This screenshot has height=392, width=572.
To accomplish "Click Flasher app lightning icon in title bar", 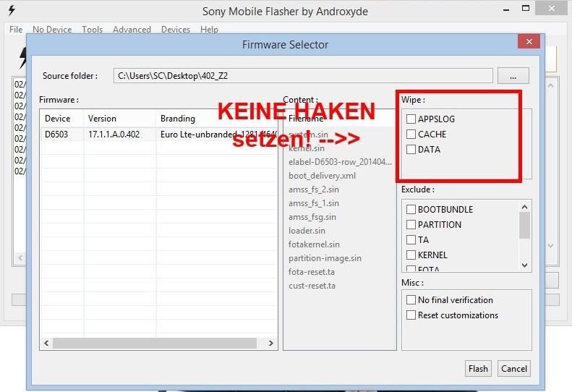I will [x=12, y=10].
